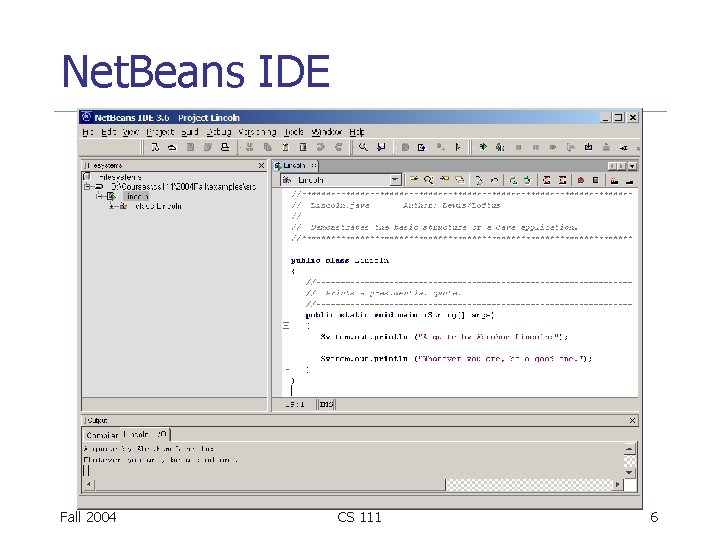Click the red record-macro dot in editor toolbar
This screenshot has width=720, height=540.
tap(580, 180)
